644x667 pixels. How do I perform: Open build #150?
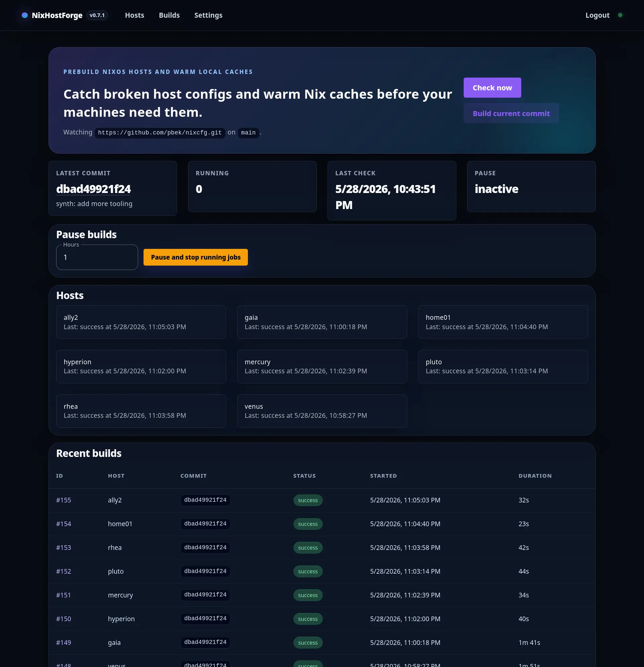point(64,619)
